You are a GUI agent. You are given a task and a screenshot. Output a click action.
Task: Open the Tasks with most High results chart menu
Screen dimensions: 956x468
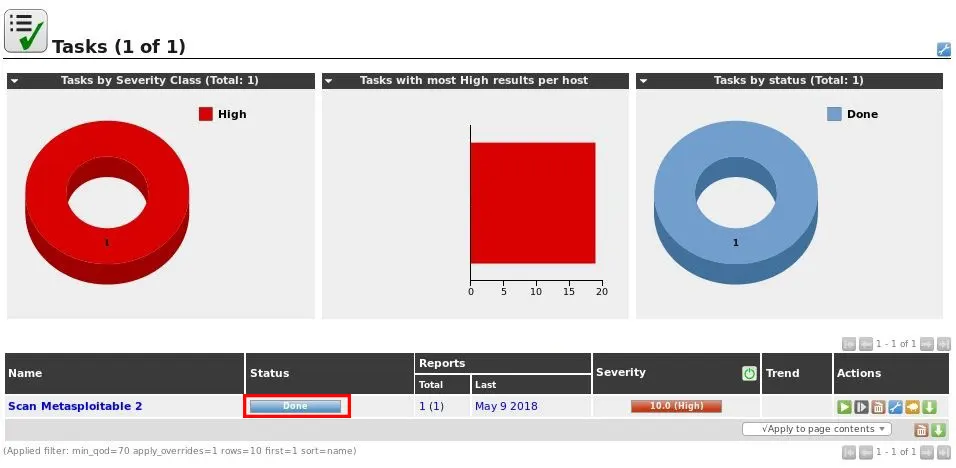tap(330, 81)
